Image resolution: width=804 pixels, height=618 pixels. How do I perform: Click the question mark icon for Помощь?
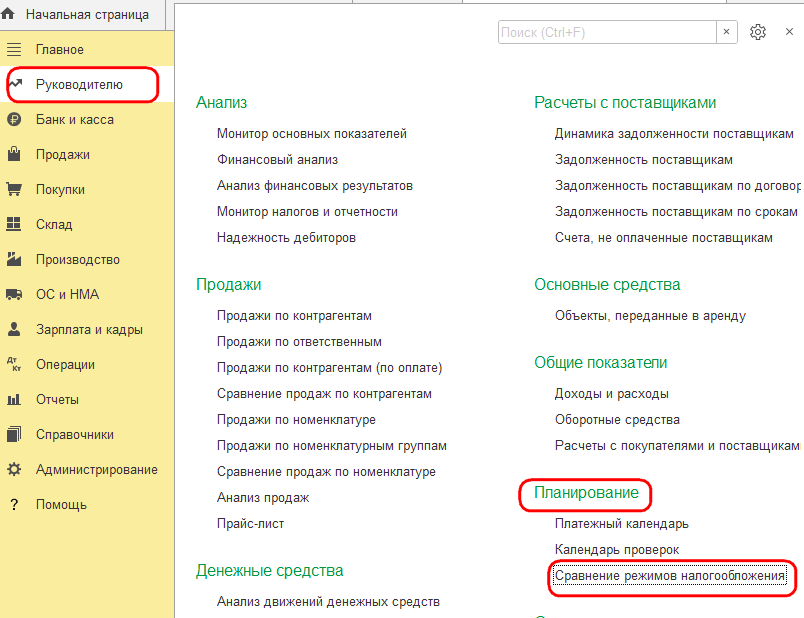[x=14, y=505]
